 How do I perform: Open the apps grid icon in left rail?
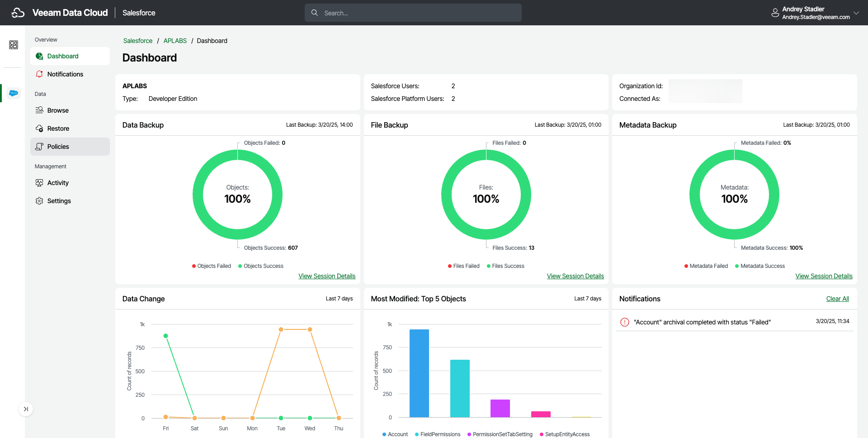tap(14, 45)
